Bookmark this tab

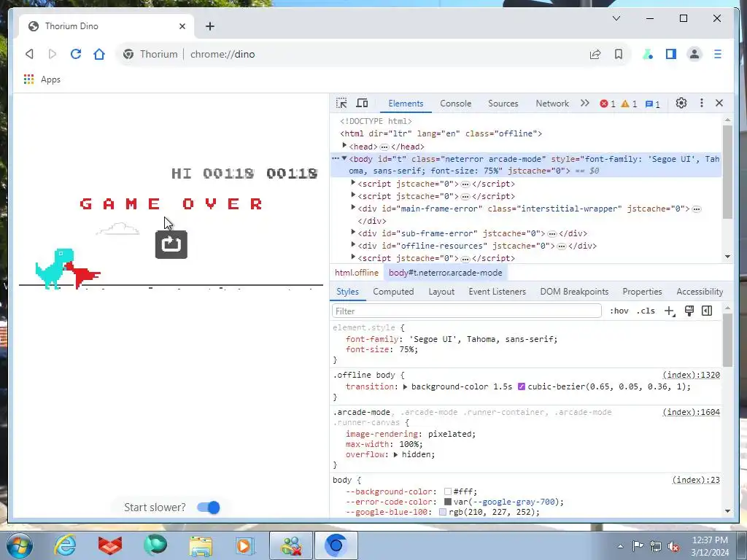(x=619, y=54)
